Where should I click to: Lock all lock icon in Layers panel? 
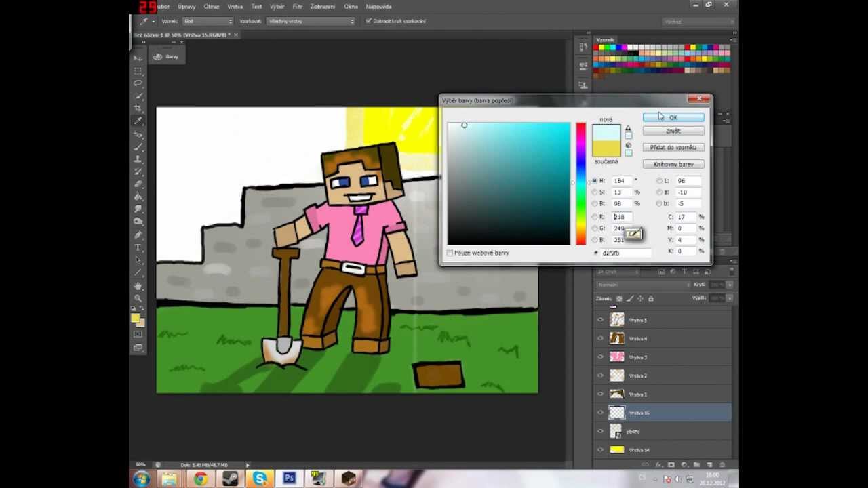point(650,298)
